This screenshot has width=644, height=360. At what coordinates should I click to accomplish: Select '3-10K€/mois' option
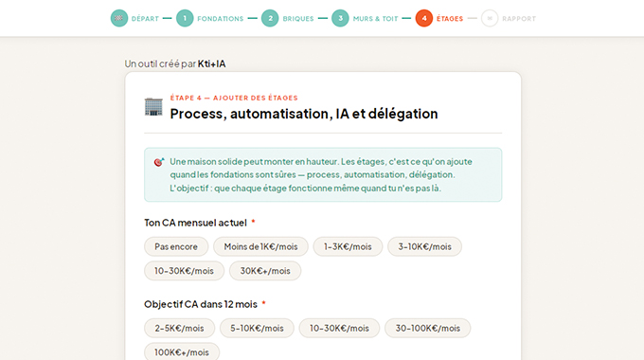[424, 246]
